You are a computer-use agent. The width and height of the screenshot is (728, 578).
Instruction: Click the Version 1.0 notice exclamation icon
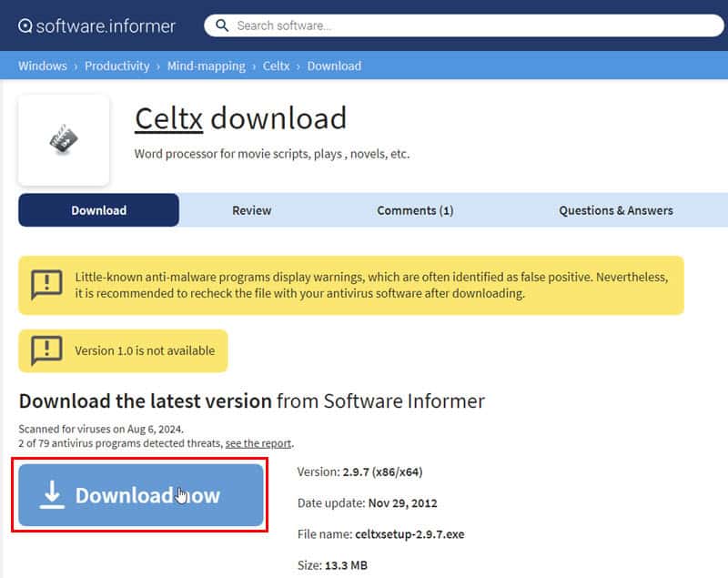[x=45, y=350]
